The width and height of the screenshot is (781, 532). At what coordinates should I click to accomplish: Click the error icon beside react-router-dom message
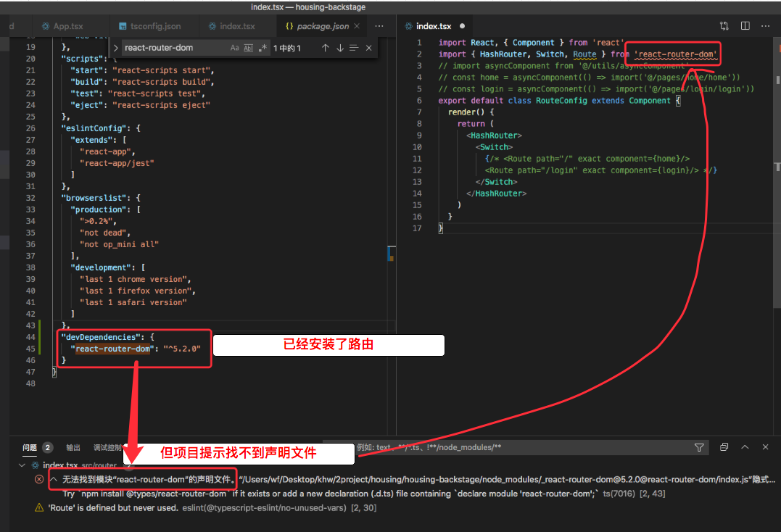(38, 479)
